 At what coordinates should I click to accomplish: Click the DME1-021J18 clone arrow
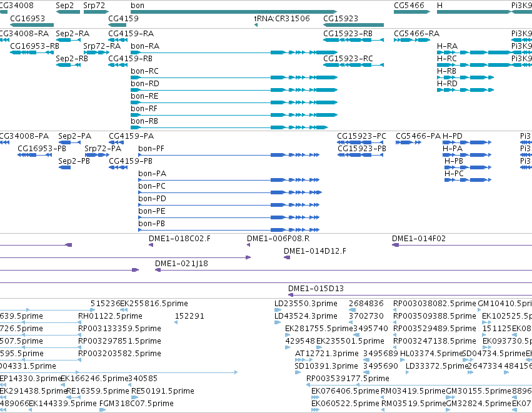pyautogui.click(x=343, y=271)
